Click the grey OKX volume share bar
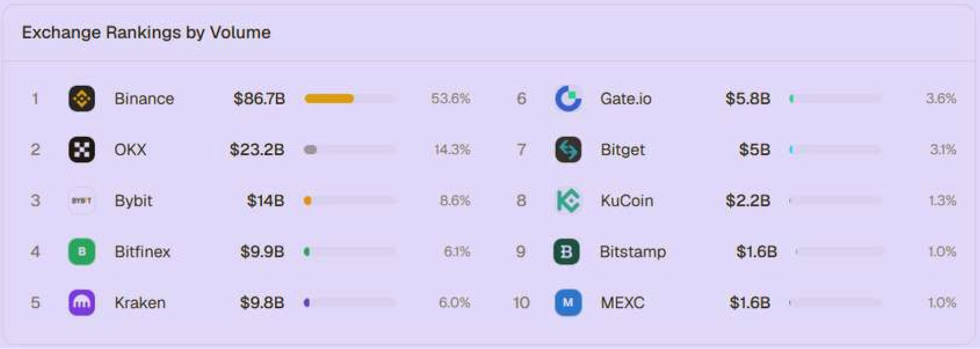Image resolution: width=980 pixels, height=349 pixels. tap(310, 150)
